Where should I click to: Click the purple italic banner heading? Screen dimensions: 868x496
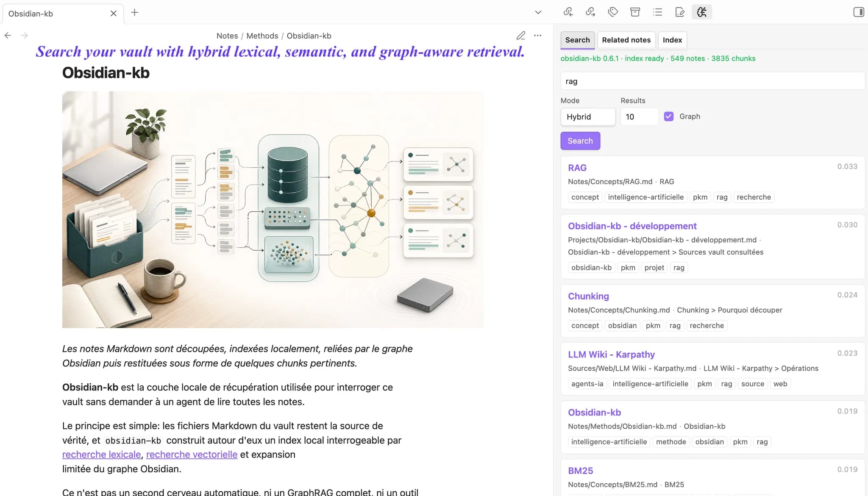(280, 52)
